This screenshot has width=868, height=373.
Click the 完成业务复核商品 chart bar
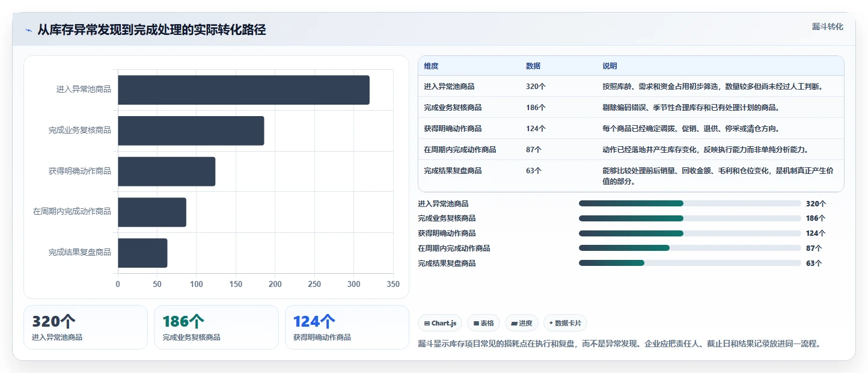(191, 131)
